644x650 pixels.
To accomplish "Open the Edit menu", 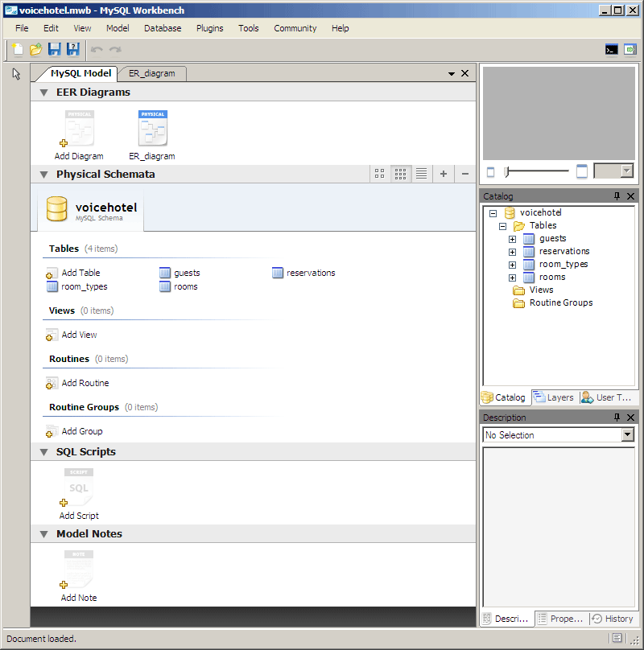I will pos(51,28).
